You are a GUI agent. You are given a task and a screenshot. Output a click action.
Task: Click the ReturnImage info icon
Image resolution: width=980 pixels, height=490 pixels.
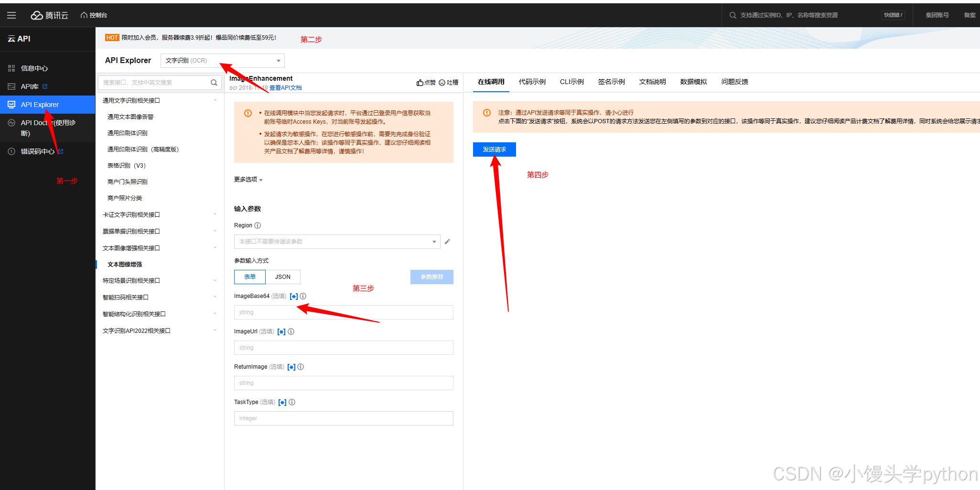[x=301, y=367]
